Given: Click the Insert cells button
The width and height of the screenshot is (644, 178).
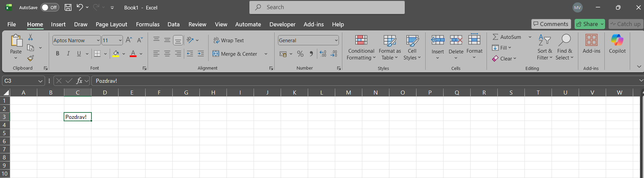Looking at the screenshot, I should click(x=437, y=41).
